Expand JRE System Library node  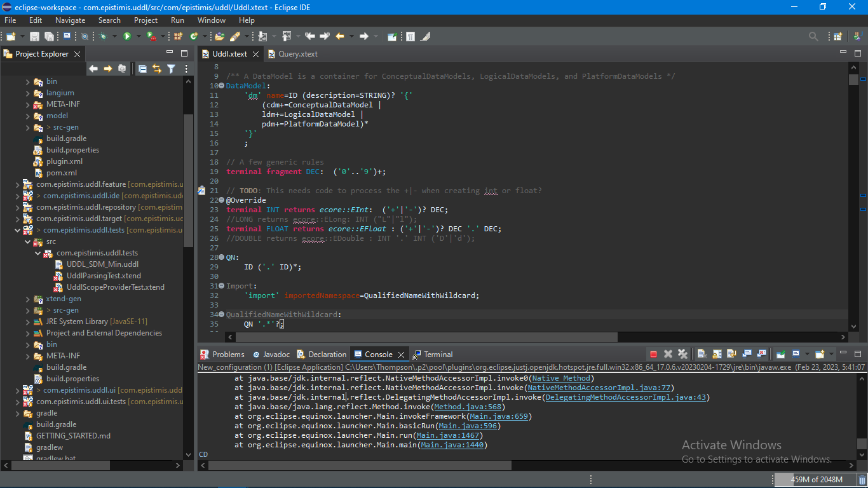27,322
